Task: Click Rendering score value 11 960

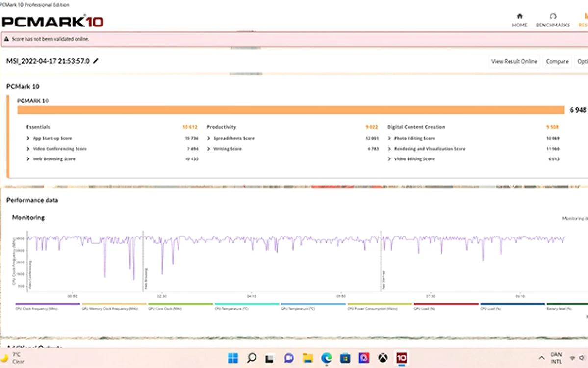Action: pyautogui.click(x=553, y=149)
